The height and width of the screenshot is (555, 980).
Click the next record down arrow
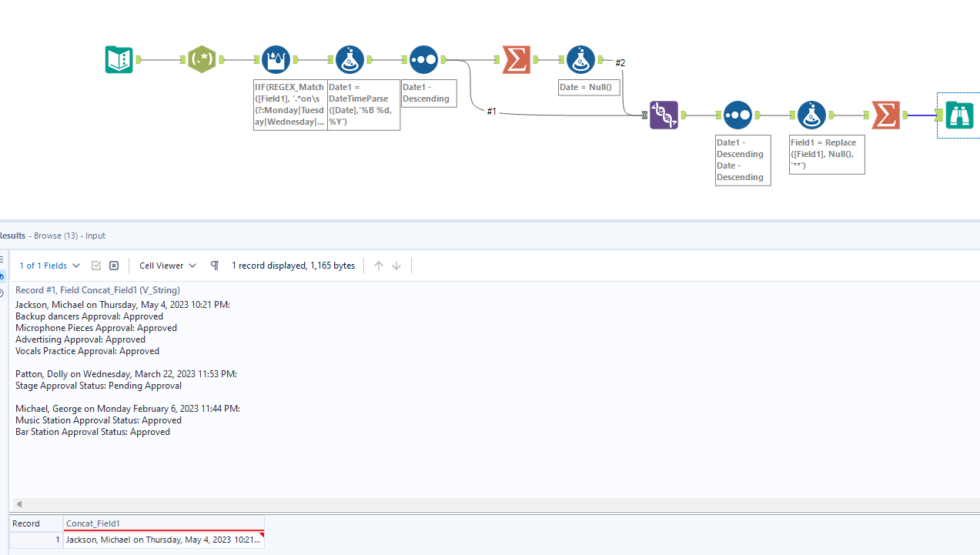click(396, 265)
